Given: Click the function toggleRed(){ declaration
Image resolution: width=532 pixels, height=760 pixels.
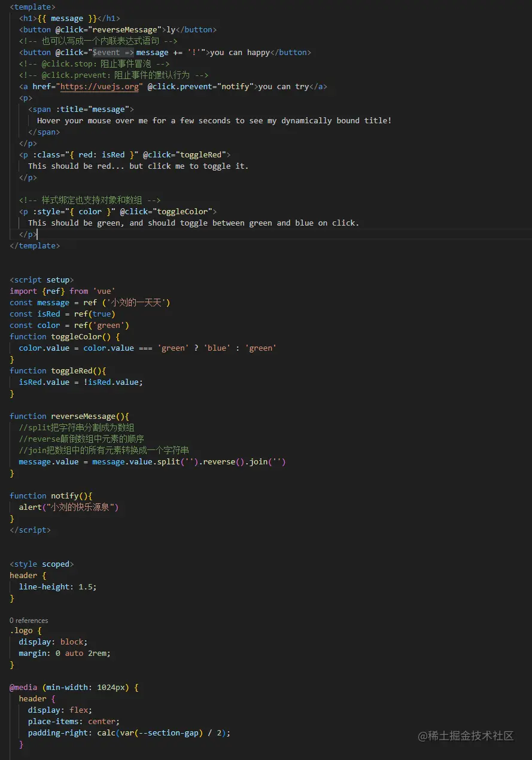Looking at the screenshot, I should pos(58,370).
